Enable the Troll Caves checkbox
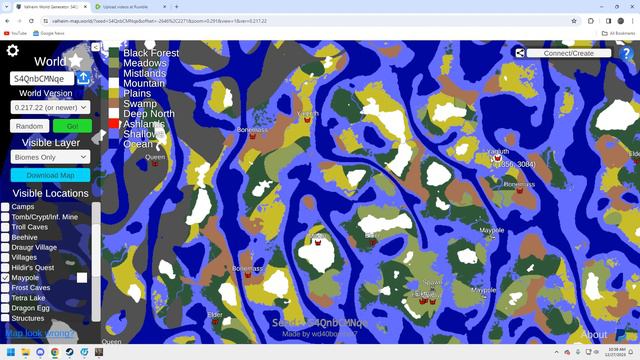Image resolution: width=640 pixels, height=360 pixels. [5, 227]
